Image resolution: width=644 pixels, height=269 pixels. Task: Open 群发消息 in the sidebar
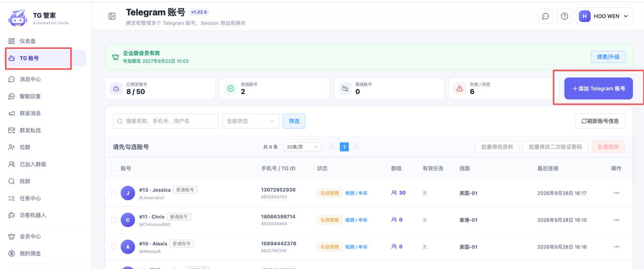click(30, 113)
